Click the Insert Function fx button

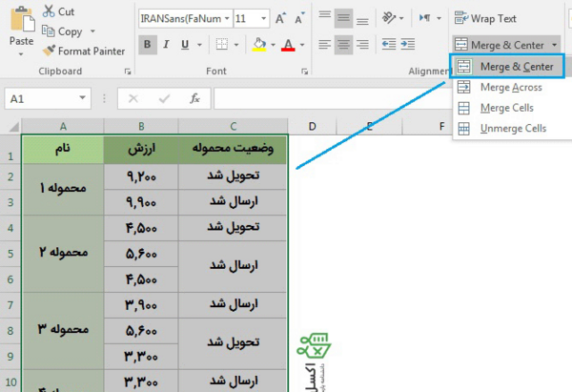(194, 98)
